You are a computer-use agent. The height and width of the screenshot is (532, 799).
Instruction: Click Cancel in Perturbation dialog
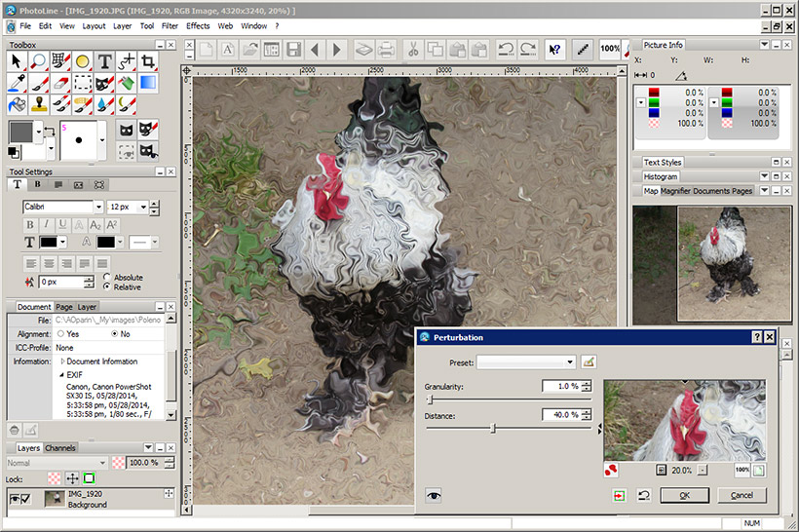click(742, 495)
